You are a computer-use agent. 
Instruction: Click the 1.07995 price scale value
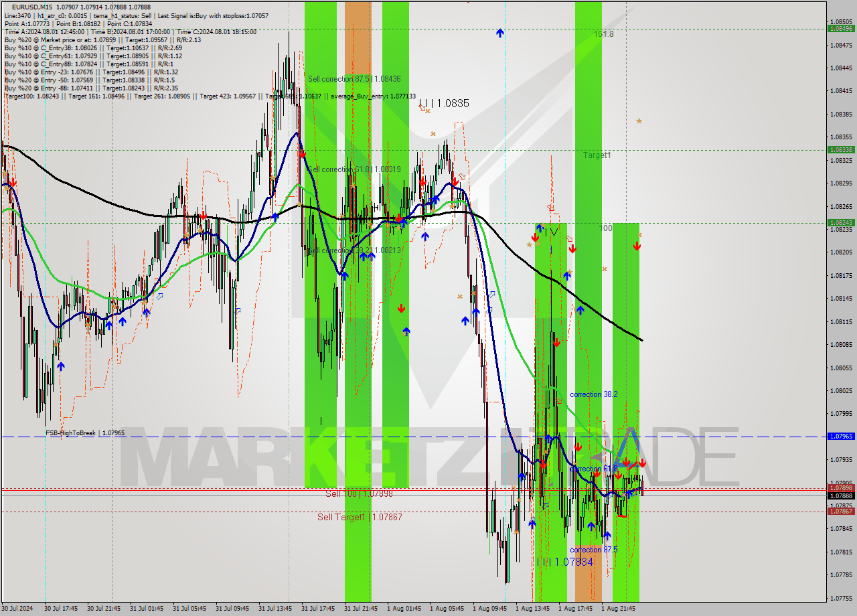[841, 414]
